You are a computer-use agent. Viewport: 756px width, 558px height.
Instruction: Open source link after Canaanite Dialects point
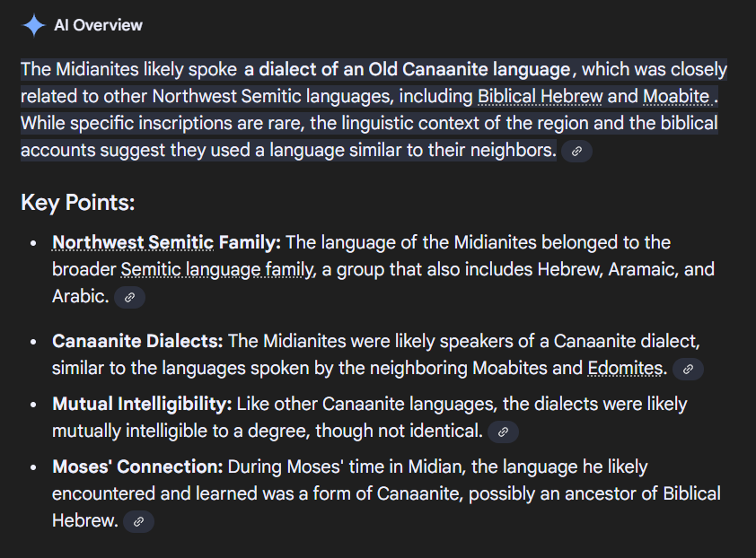click(x=688, y=369)
